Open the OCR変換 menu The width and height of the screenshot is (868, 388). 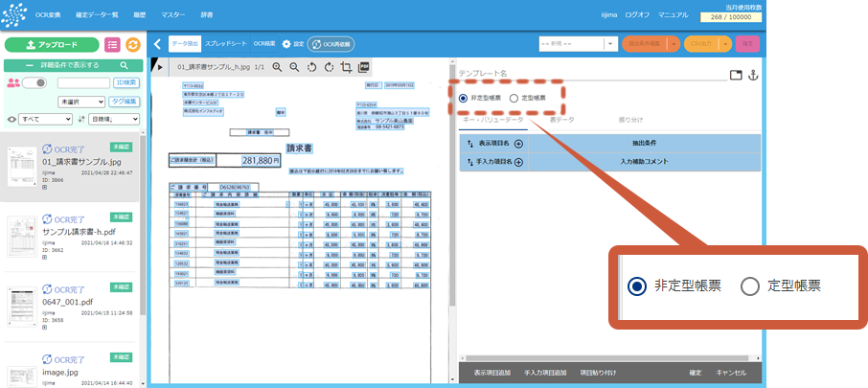pyautogui.click(x=48, y=15)
